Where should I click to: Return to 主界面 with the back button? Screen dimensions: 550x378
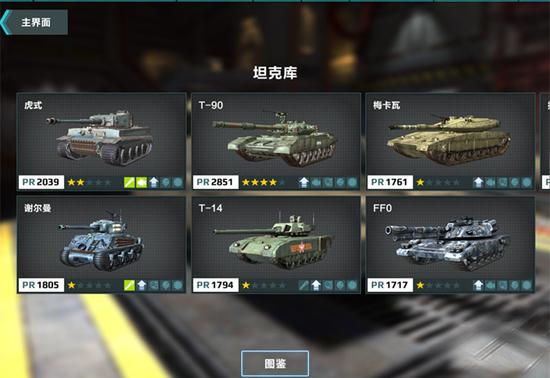[34, 22]
